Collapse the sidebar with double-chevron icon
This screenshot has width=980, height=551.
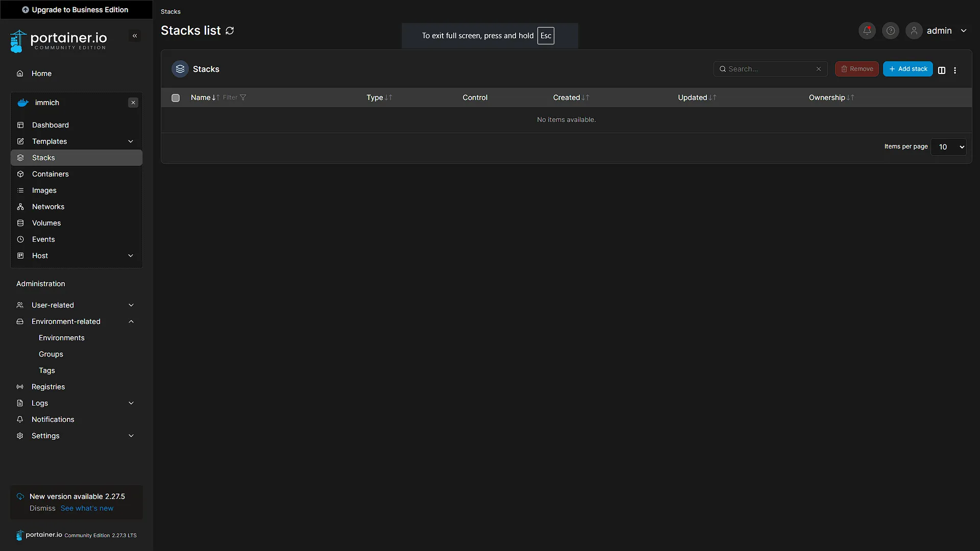point(135,36)
